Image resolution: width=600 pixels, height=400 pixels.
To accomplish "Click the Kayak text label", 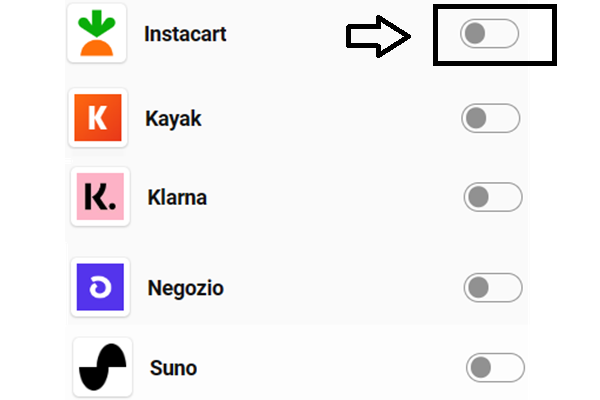I will (173, 119).
